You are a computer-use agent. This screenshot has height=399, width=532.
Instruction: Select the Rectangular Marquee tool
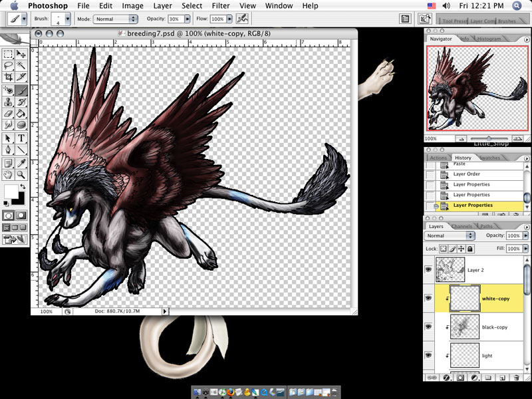pos(8,55)
